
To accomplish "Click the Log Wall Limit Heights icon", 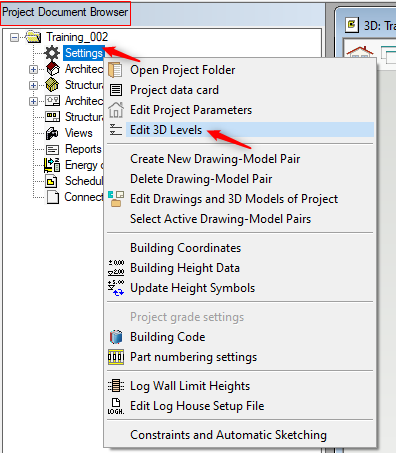I will pos(116,386).
